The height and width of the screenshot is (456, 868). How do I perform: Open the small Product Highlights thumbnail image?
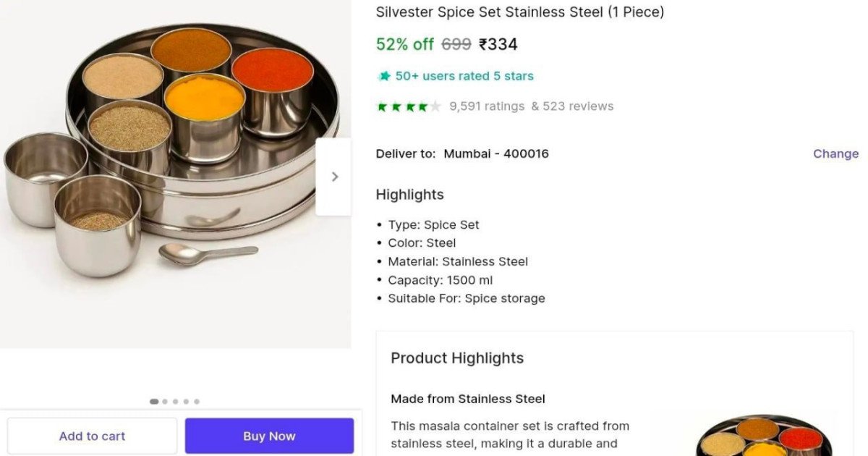[763, 436]
